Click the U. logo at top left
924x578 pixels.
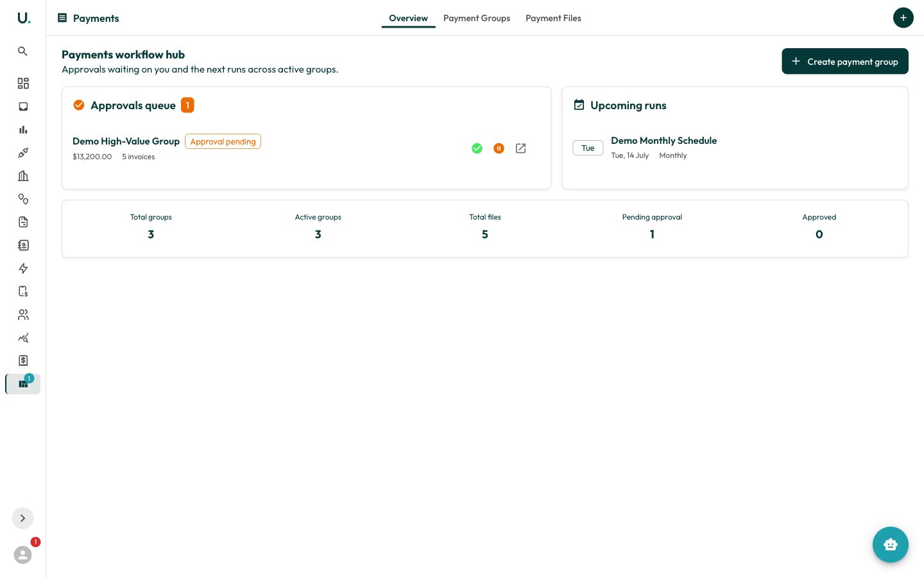[24, 18]
